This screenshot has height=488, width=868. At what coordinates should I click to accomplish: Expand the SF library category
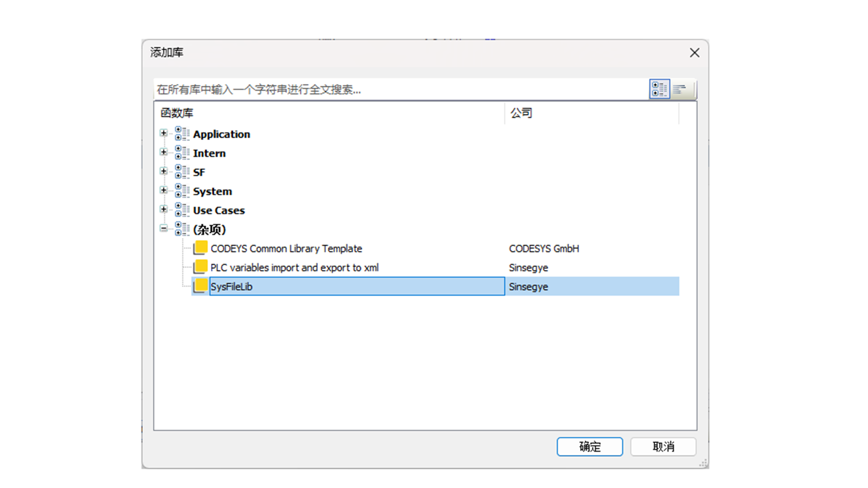click(x=164, y=171)
